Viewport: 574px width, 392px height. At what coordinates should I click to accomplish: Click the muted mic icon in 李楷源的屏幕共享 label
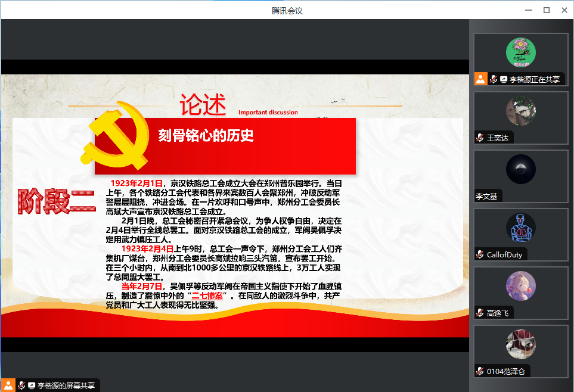tap(21, 385)
